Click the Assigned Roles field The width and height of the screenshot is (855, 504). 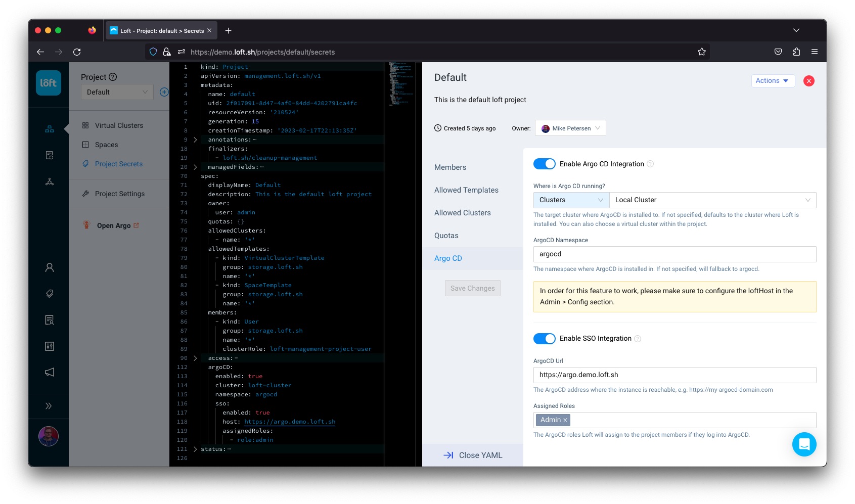(x=674, y=420)
